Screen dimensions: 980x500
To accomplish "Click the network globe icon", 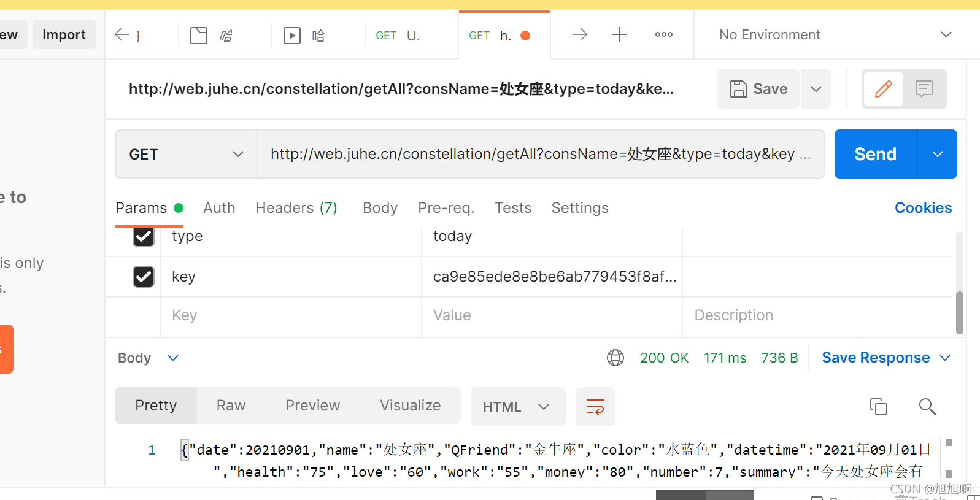I will (x=615, y=358).
